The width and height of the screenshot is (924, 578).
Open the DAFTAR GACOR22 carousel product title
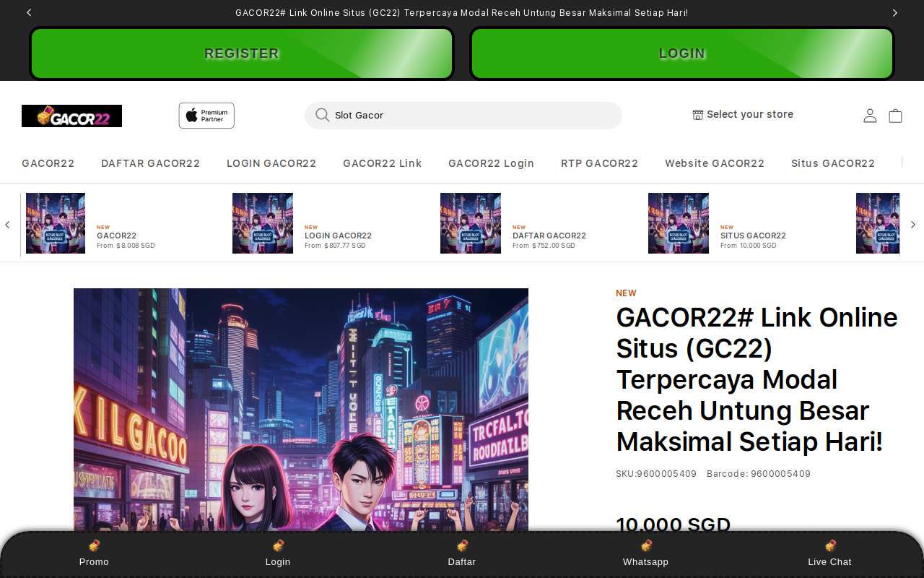point(549,236)
